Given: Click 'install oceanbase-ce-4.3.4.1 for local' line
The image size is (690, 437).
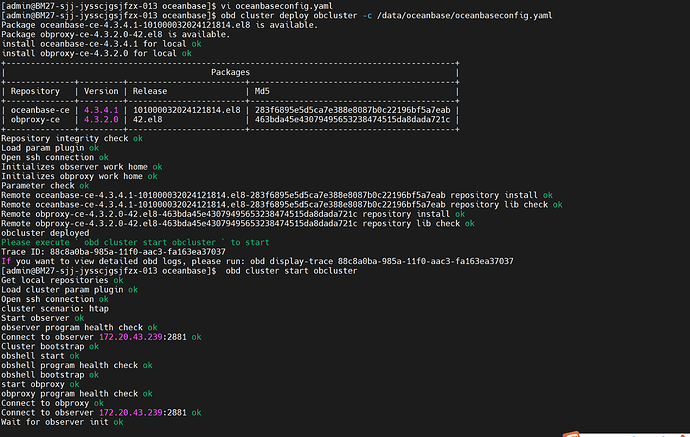Looking at the screenshot, I should click(x=101, y=44).
